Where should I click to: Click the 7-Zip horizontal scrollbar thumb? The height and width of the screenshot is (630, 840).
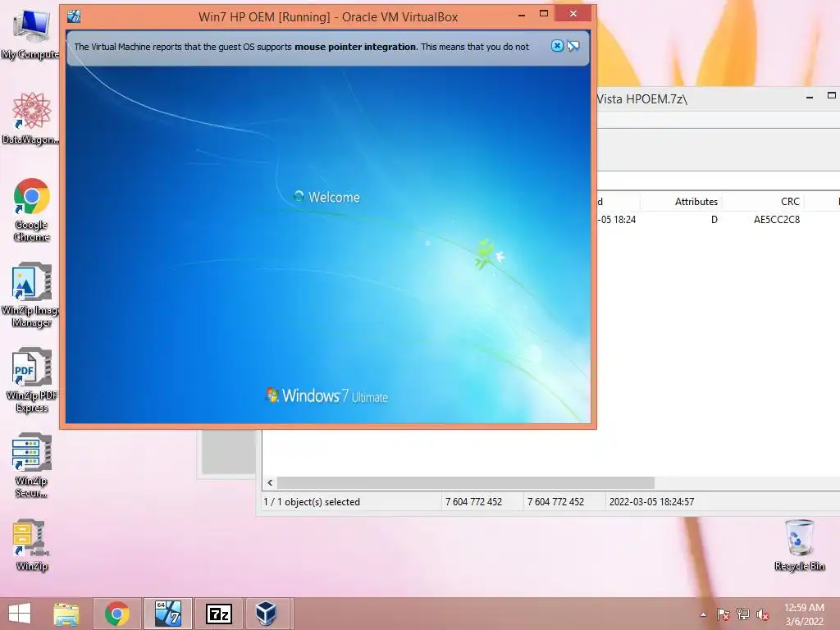point(466,482)
